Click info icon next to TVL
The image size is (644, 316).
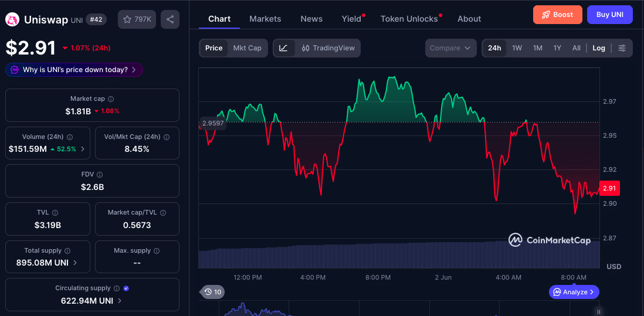click(55, 213)
